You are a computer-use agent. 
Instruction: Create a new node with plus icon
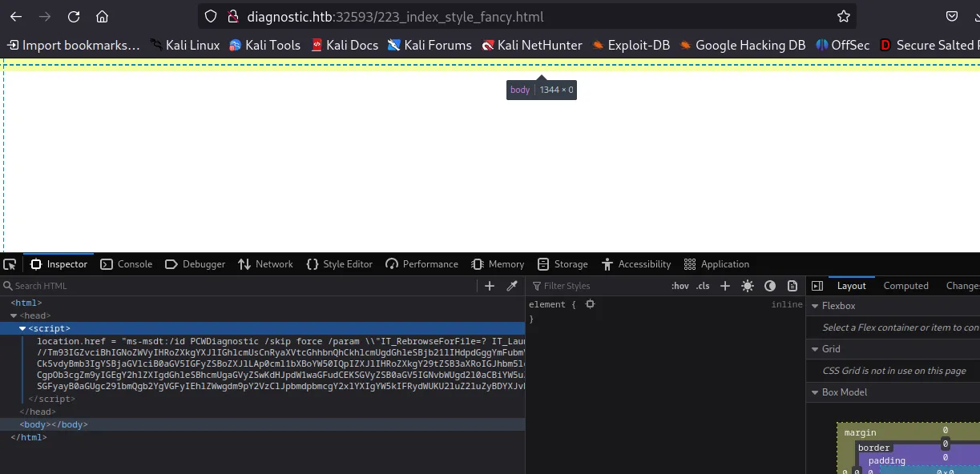click(490, 286)
